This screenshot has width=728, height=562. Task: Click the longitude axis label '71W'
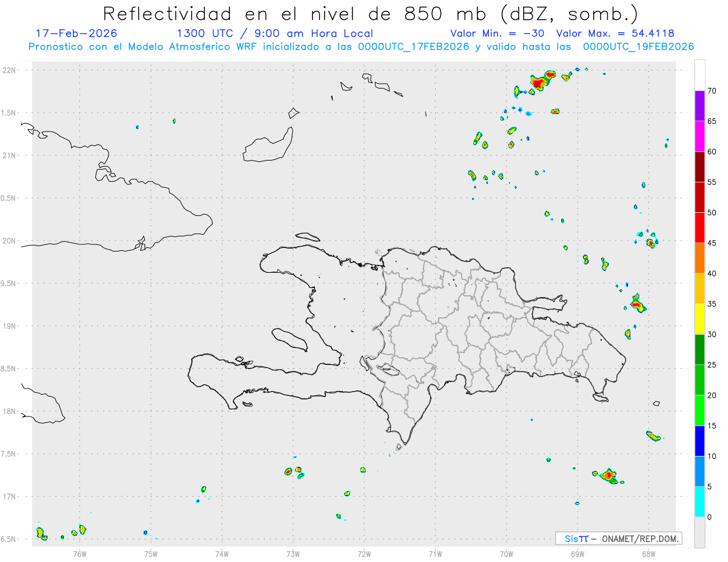(x=435, y=553)
